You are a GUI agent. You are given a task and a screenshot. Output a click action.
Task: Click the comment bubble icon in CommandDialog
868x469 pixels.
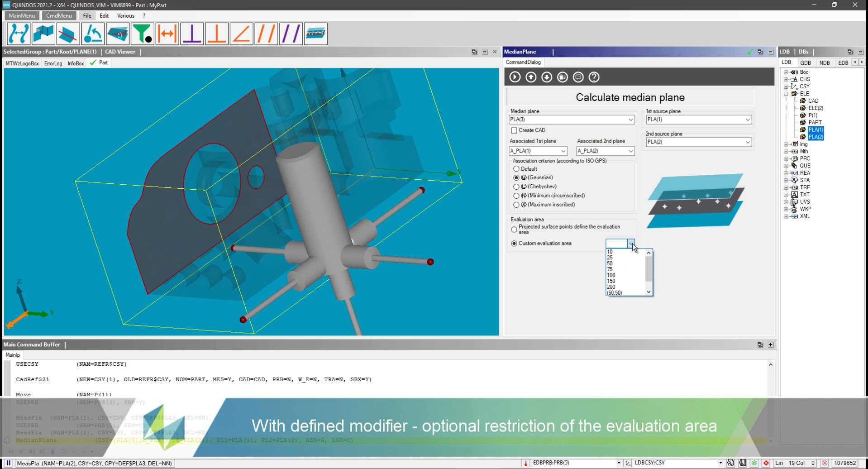point(578,77)
